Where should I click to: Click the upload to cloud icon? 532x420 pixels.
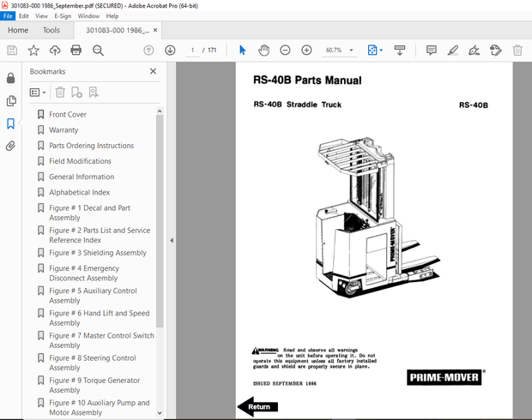[55, 51]
